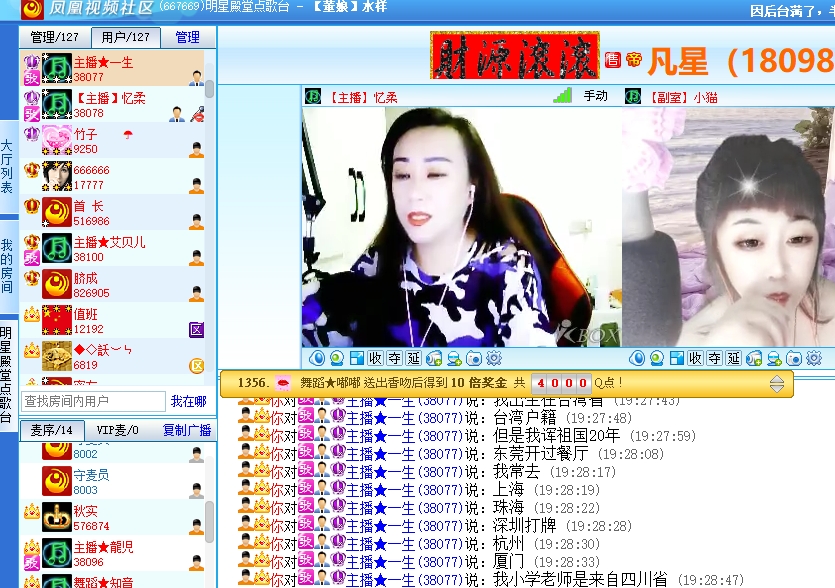Click the webcam icon under 忆柔's video
Screen dimensions: 835x588
(x=337, y=358)
